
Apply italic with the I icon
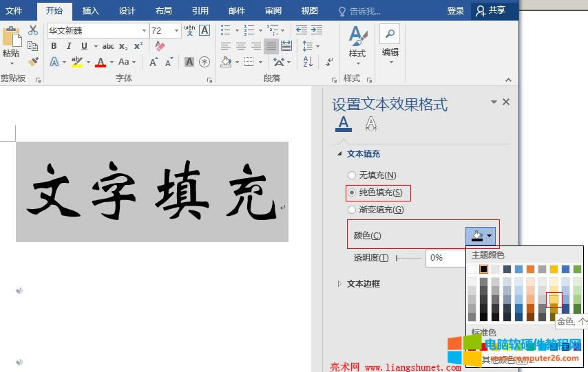coord(69,46)
